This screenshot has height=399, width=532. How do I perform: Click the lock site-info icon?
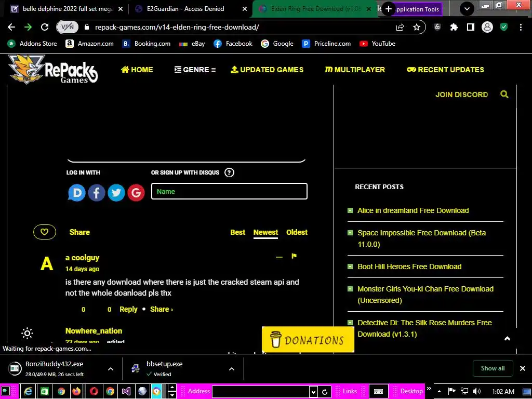(x=87, y=27)
